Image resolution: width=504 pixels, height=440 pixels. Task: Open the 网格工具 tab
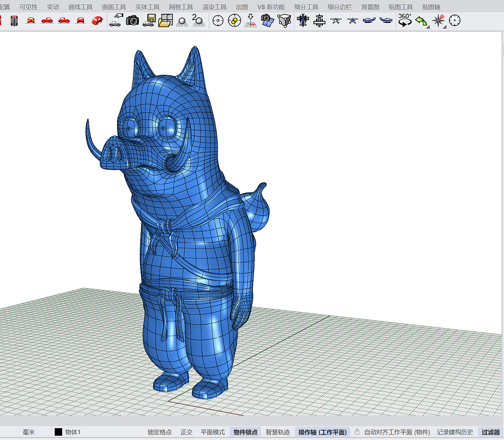181,7
